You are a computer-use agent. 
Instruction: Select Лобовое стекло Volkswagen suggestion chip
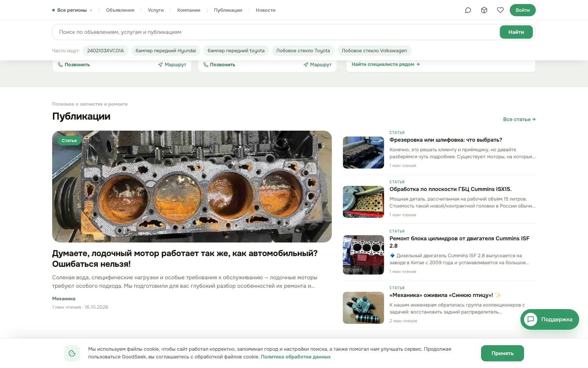(374, 51)
